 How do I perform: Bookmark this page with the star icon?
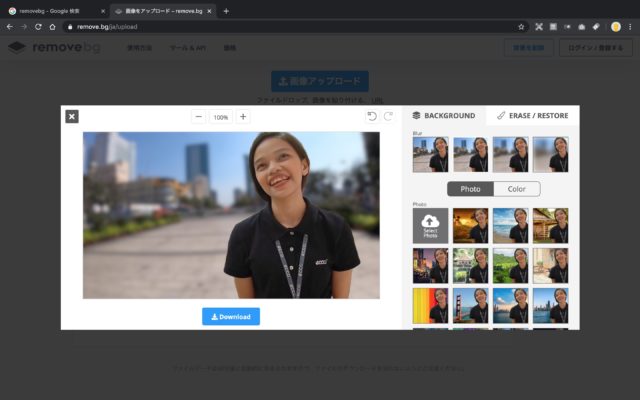[x=521, y=26]
